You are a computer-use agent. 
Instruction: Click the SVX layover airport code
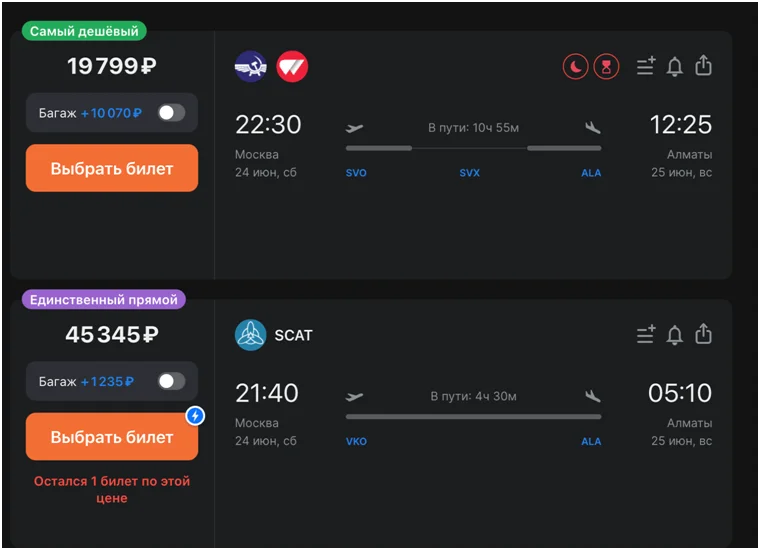point(470,173)
